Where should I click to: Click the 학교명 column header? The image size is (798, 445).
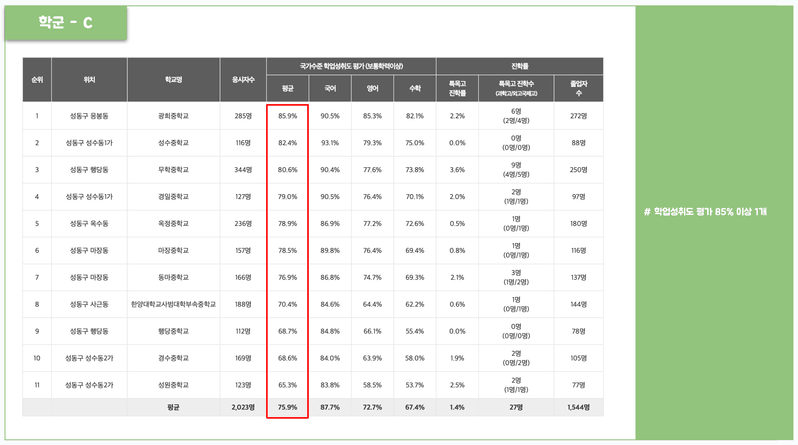174,78
